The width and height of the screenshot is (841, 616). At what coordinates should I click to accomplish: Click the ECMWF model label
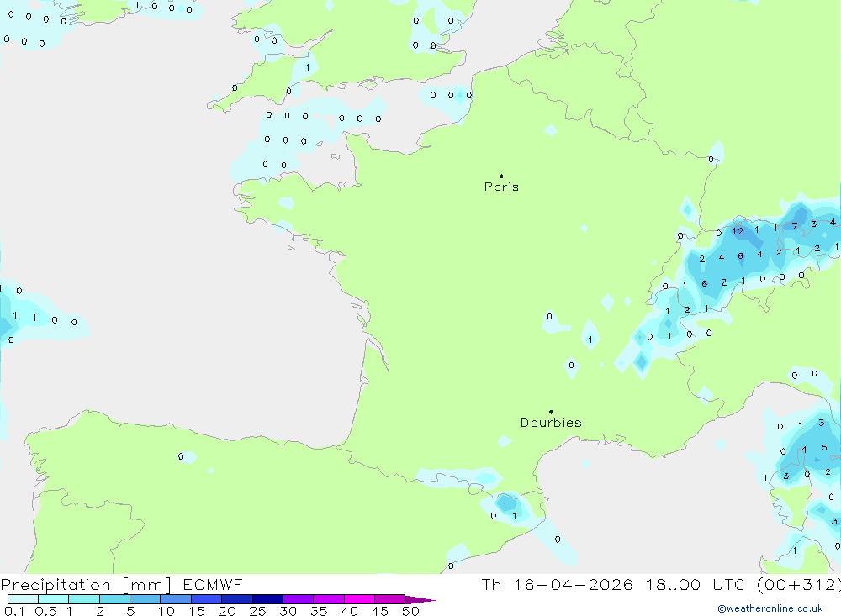[211, 585]
